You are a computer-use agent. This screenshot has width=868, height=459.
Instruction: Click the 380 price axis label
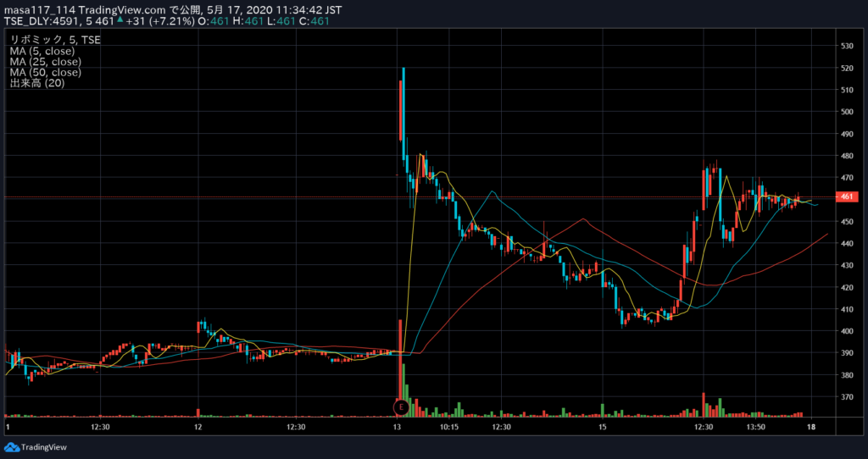(x=847, y=375)
